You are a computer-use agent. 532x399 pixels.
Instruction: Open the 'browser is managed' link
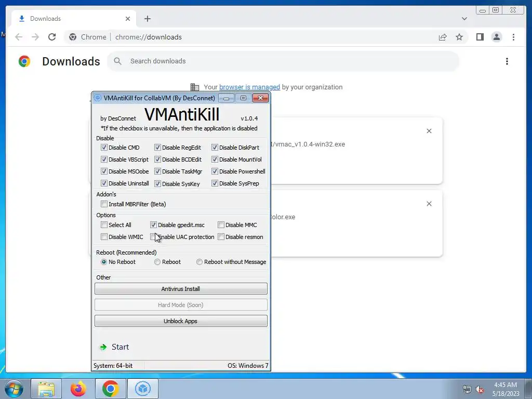tap(249, 87)
